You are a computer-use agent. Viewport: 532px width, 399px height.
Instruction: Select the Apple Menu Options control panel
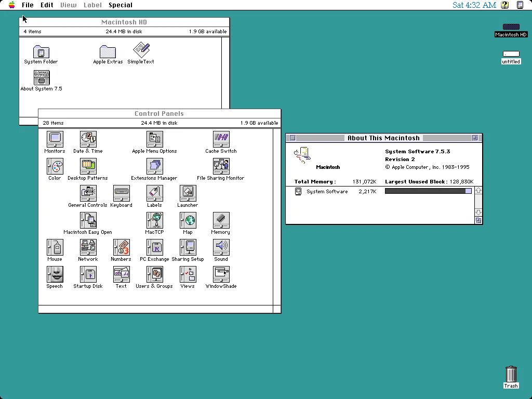(x=154, y=139)
